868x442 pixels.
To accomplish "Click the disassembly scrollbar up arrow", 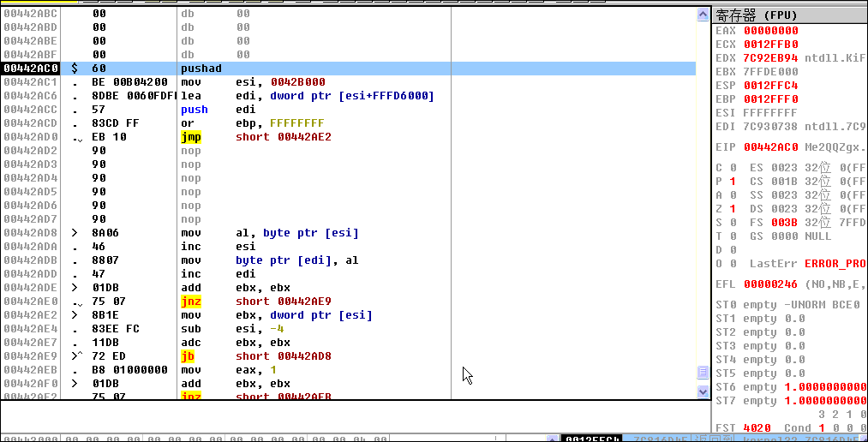I will pyautogui.click(x=703, y=15).
